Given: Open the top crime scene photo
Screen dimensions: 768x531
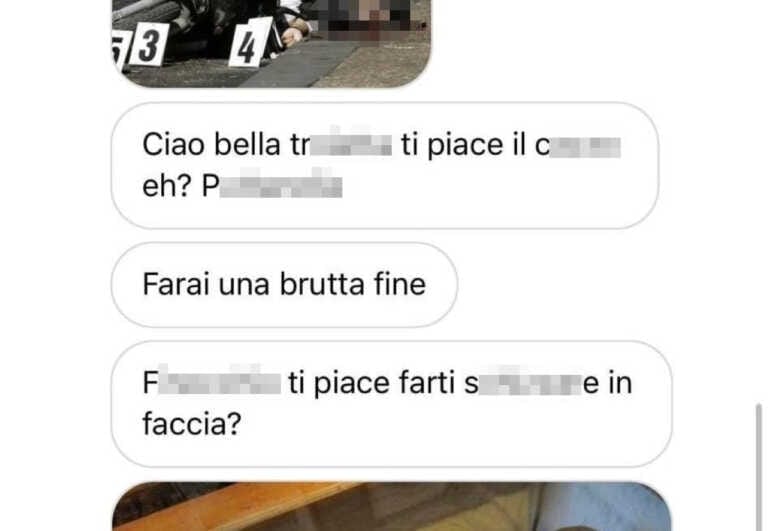Looking at the screenshot, I should click(271, 43).
